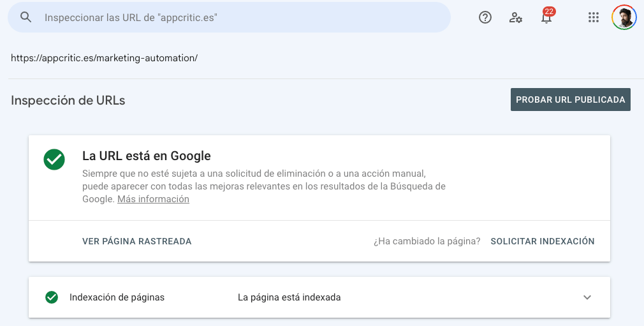The height and width of the screenshot is (326, 644).
Task: Open the help question mark icon
Action: click(x=485, y=17)
